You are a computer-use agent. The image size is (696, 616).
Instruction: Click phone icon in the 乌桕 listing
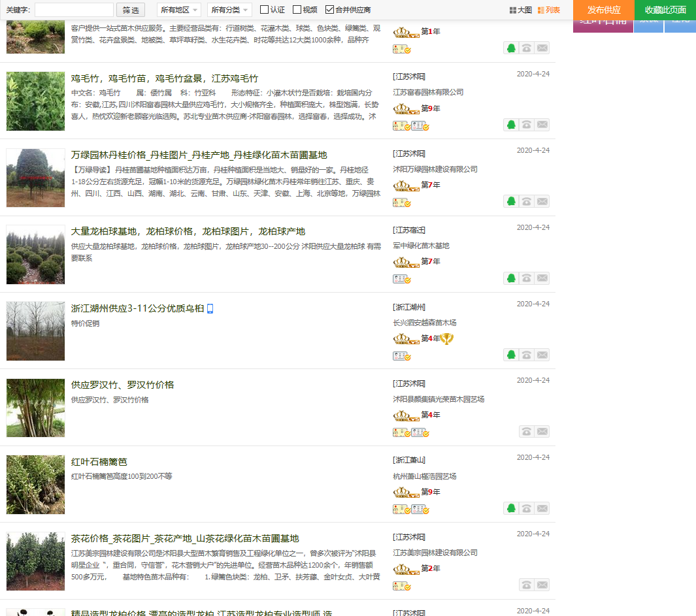[x=527, y=355]
